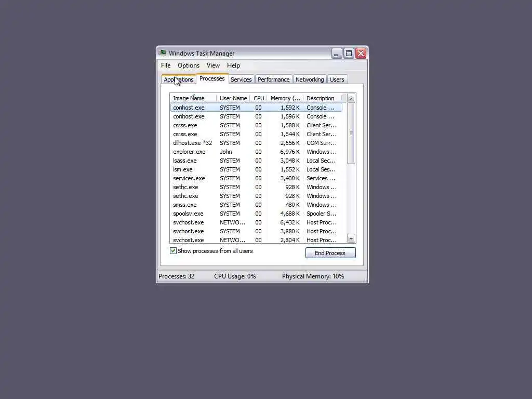Image resolution: width=532 pixels, height=399 pixels.
Task: Sort by User Name column header
Action: (x=233, y=98)
